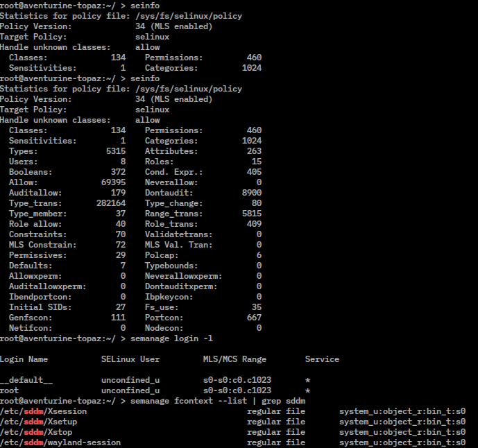
Task: Click the "Type_member:" label
Action: point(37,214)
